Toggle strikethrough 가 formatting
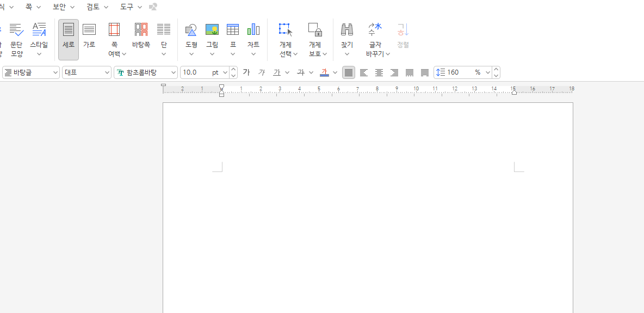The width and height of the screenshot is (644, 313). (301, 72)
